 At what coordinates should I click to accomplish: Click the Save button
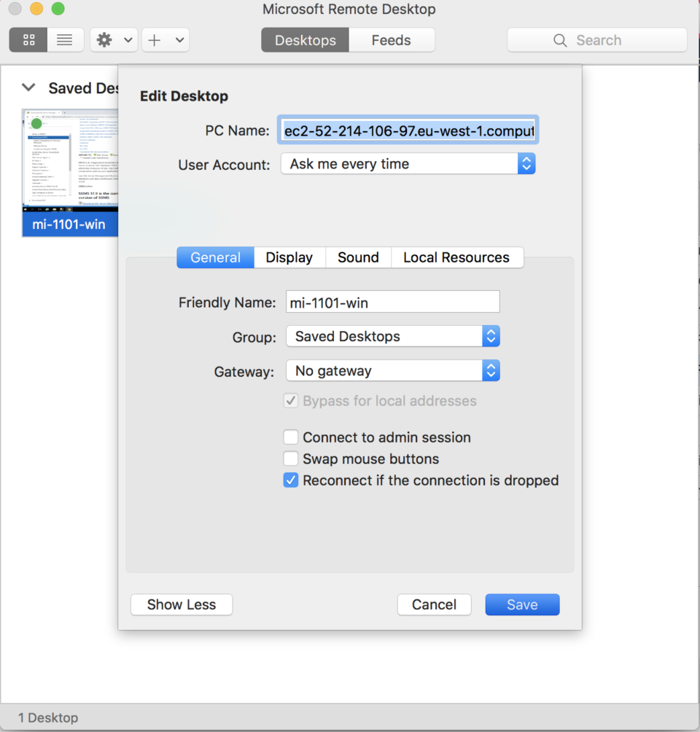(522, 604)
